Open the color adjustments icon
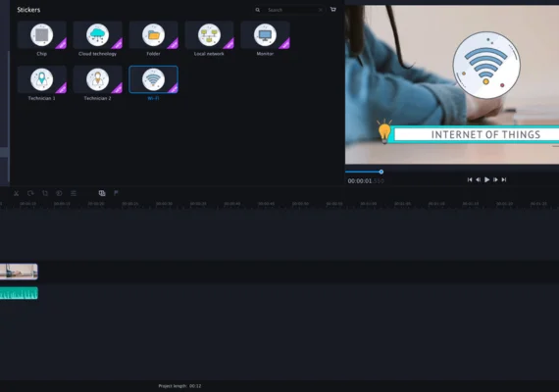This screenshot has height=392, width=559. point(59,193)
